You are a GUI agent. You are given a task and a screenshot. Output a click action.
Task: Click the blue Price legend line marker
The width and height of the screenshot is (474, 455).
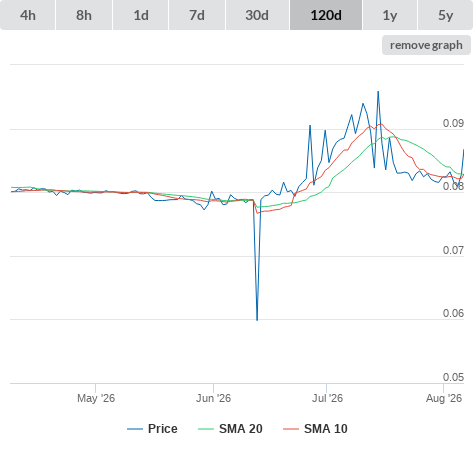point(135,429)
